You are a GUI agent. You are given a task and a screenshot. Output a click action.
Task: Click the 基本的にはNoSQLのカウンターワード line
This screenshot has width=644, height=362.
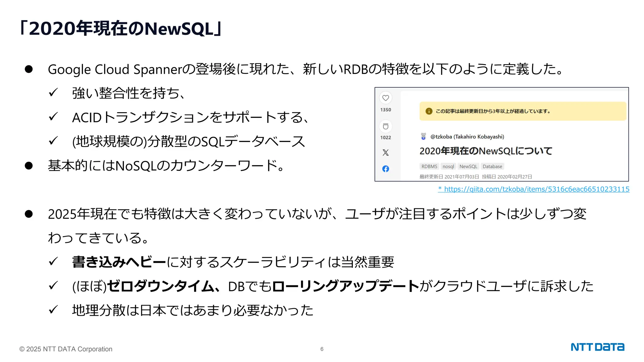pos(166,166)
